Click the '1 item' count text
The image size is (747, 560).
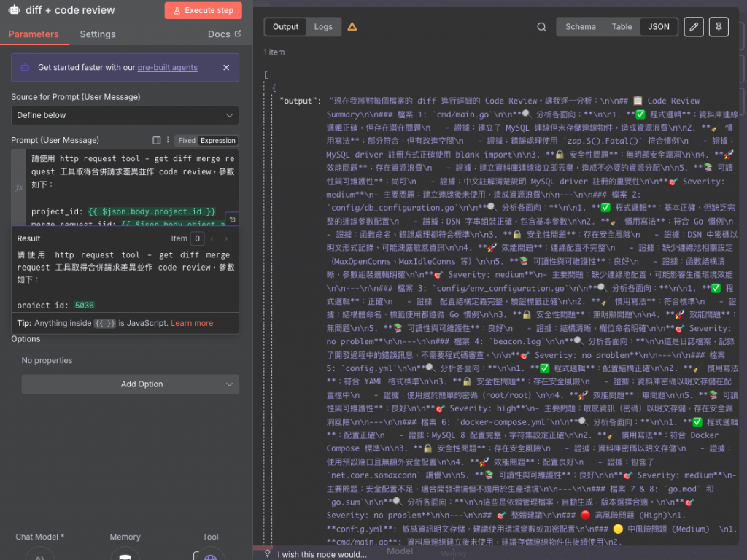274,52
